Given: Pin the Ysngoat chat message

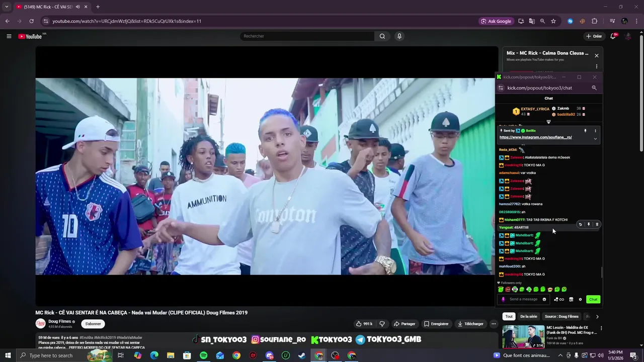Looking at the screenshot, I should coord(589,225).
